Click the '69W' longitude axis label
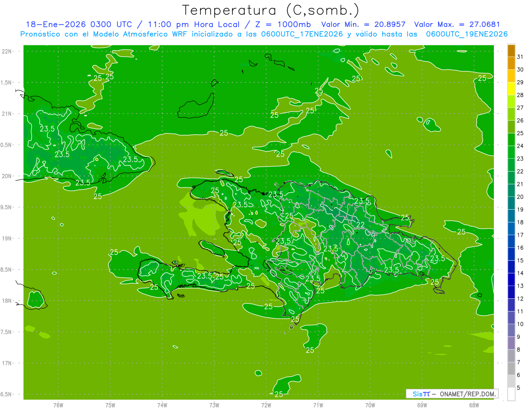 pyautogui.click(x=422, y=405)
